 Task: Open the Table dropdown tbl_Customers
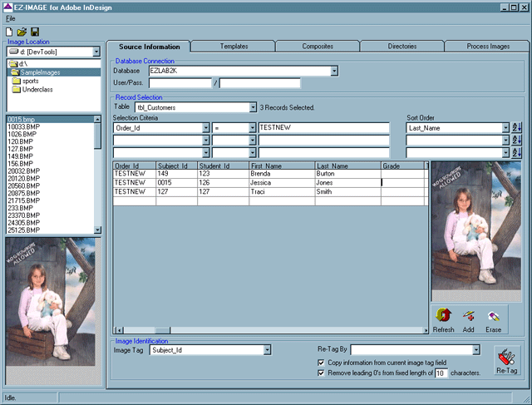coord(253,107)
